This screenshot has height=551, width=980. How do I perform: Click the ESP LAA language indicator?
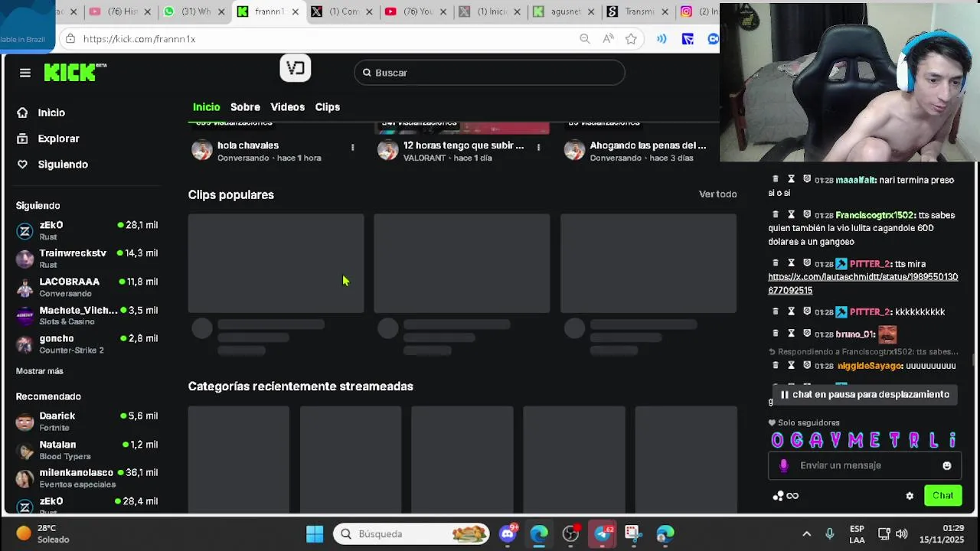click(857, 533)
